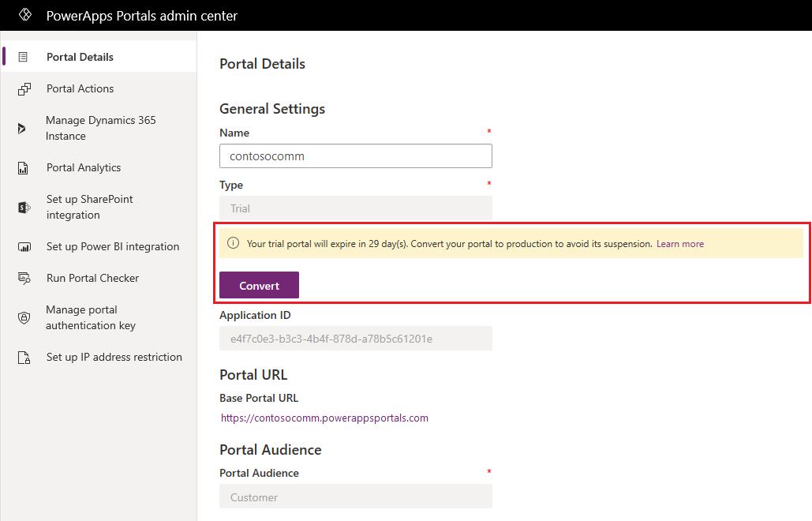Viewport: 812px width, 521px height.
Task: Click the PowerApps Portals admin center title
Action: click(142, 16)
